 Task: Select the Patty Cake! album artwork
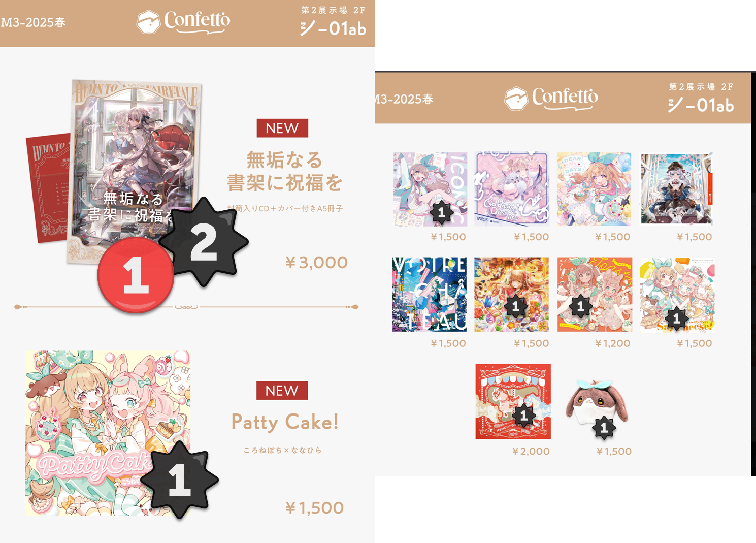108,433
